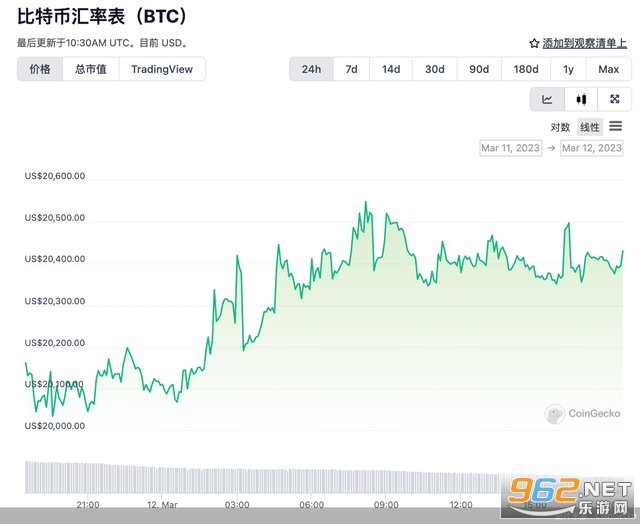The image size is (640, 524).
Task: Open the fullscreen expand icon
Action: [614, 99]
